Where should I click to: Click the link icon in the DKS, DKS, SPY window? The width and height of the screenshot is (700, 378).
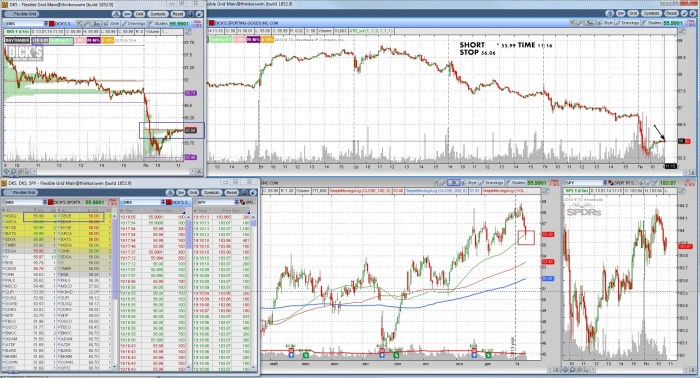coord(180,192)
